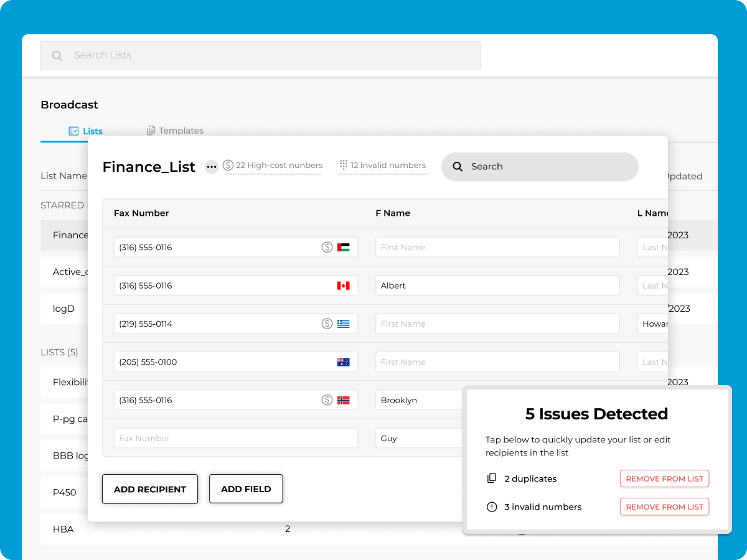
Task: Click the invalid numbers warning icon in issues panel
Action: point(492,507)
